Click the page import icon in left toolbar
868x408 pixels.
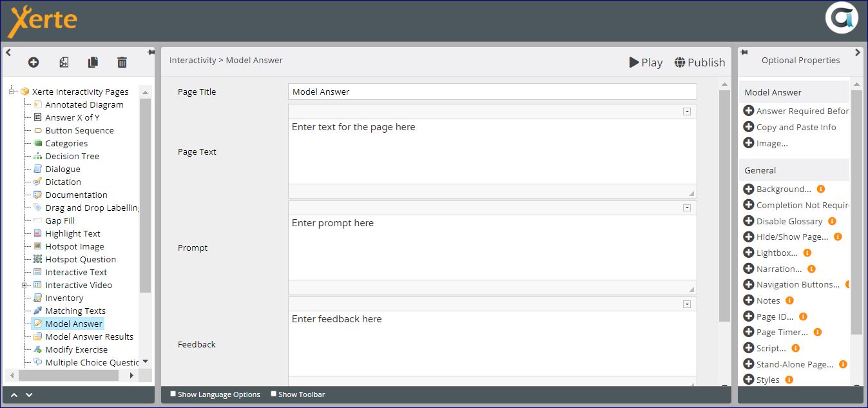coord(64,63)
